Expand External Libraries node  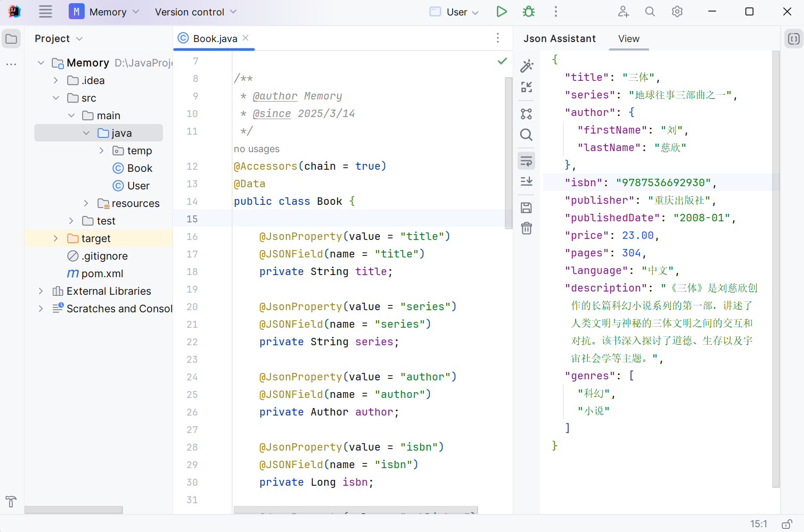pos(41,291)
